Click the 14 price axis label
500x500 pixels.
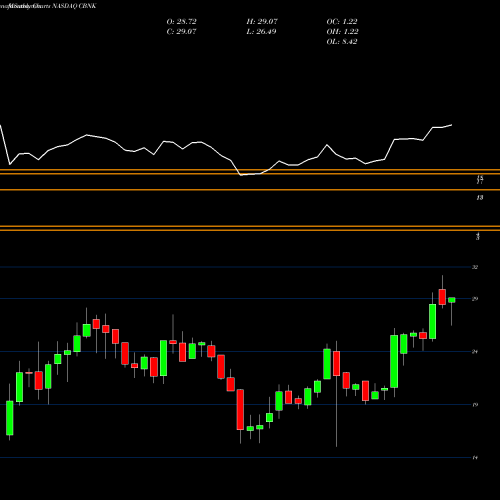(x=475, y=458)
